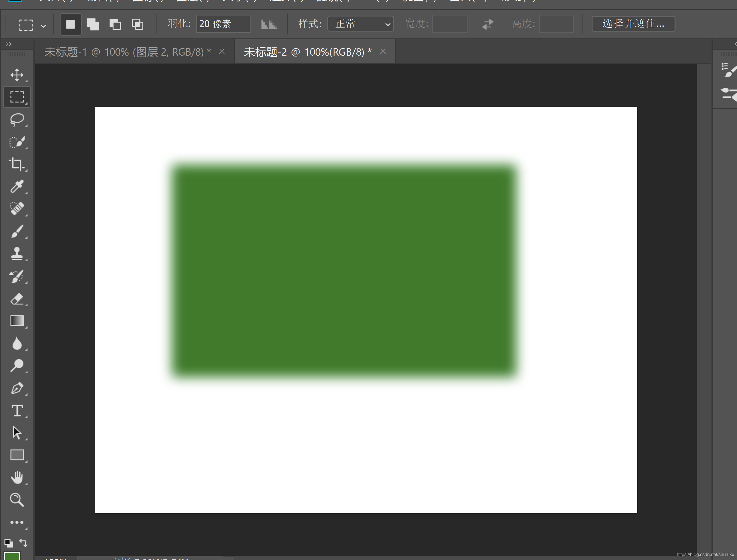Enable Add to Selection mode
This screenshot has height=560, width=737.
(93, 24)
